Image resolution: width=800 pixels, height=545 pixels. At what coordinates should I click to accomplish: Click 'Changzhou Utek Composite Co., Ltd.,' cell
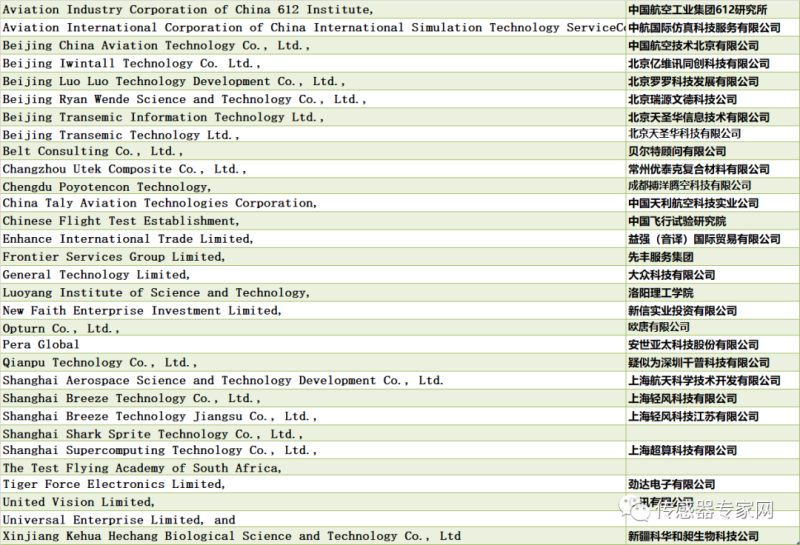[x=313, y=169]
